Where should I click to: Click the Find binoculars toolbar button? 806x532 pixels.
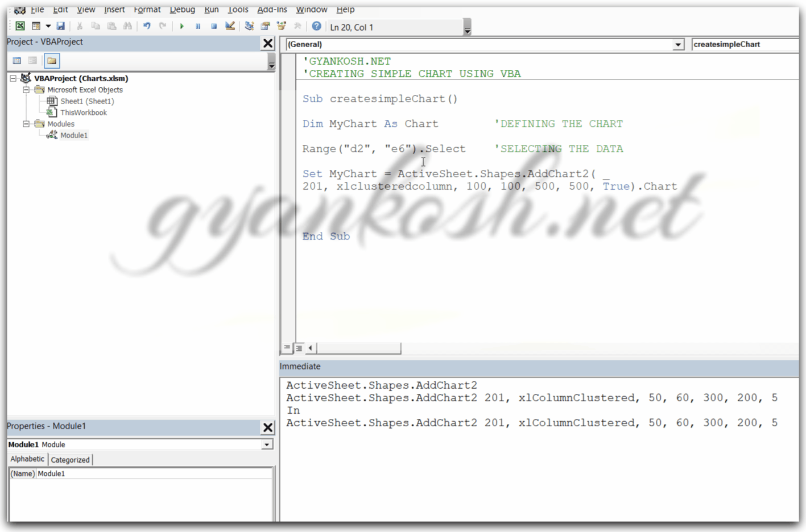pyautogui.click(x=127, y=26)
